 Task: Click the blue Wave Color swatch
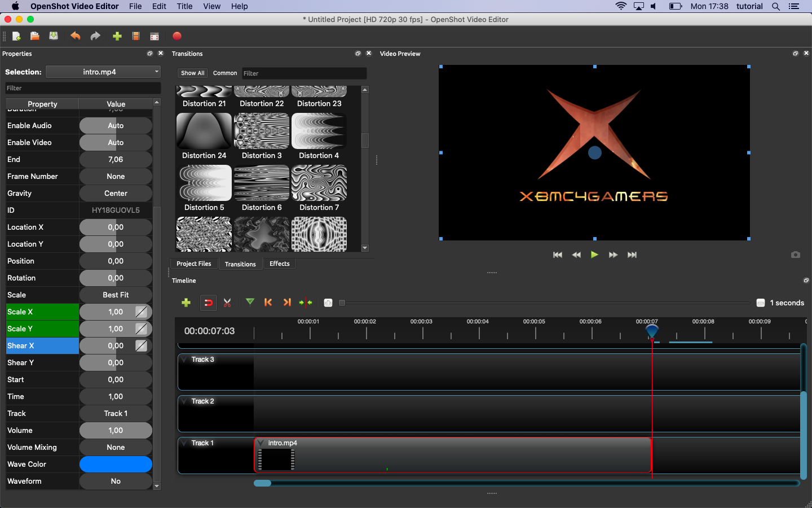click(116, 465)
